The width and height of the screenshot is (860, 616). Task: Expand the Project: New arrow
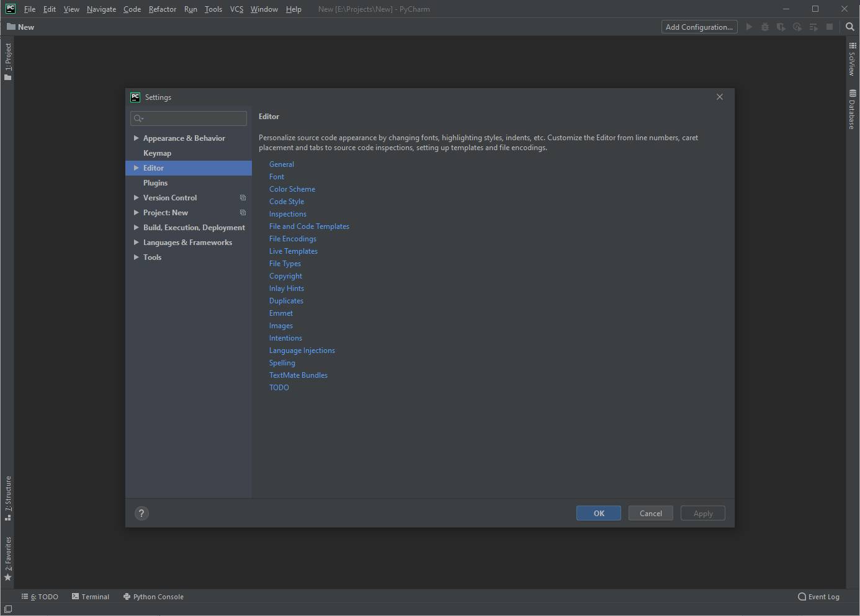coord(136,213)
